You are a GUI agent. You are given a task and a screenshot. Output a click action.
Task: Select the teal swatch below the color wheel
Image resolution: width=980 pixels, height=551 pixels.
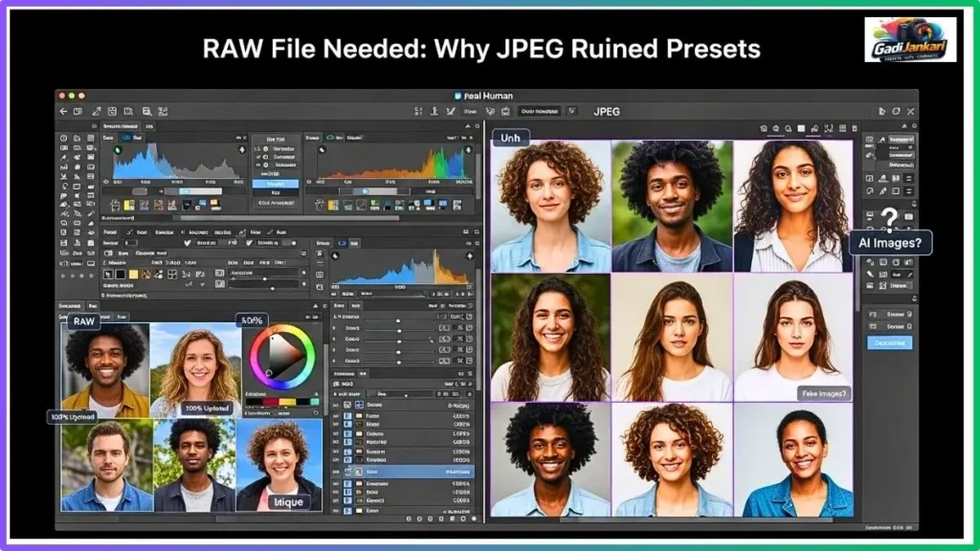tap(314, 402)
